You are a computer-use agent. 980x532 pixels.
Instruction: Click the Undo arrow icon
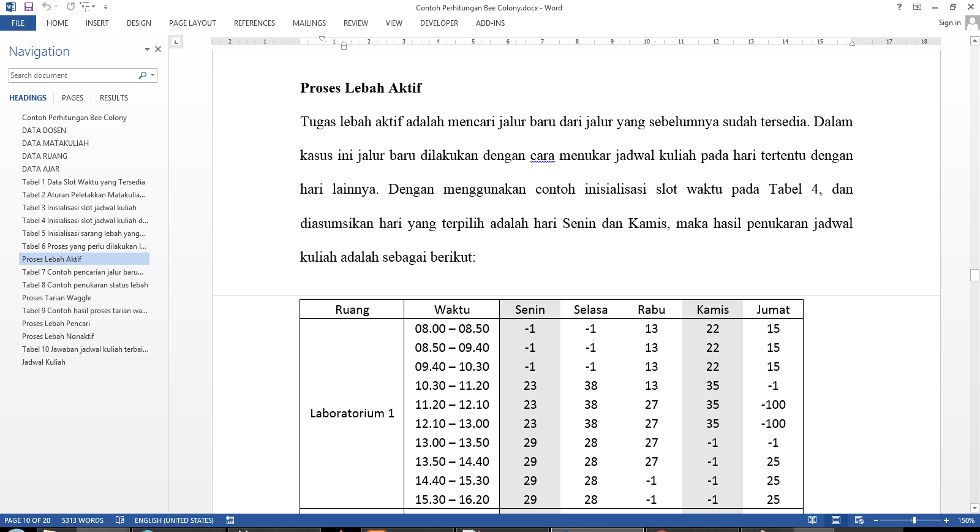coord(46,7)
